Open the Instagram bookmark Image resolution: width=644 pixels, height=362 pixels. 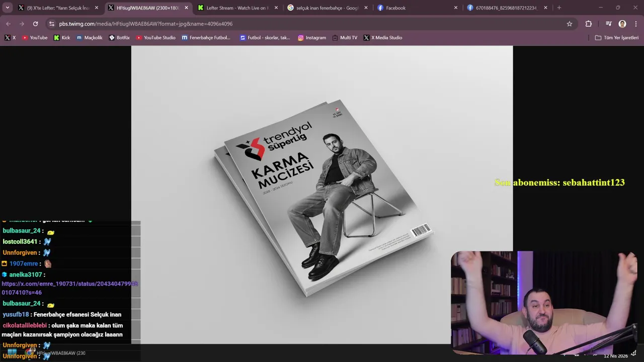(x=311, y=38)
